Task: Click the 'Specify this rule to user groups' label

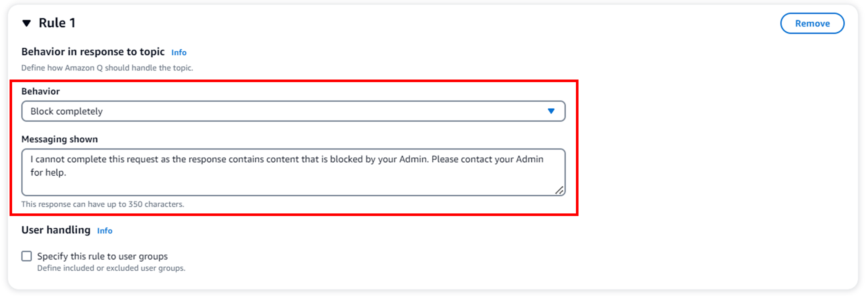Action: 102,256
